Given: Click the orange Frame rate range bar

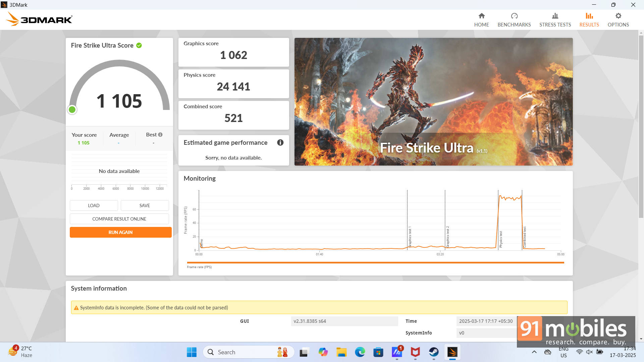Looking at the screenshot, I should point(375,262).
